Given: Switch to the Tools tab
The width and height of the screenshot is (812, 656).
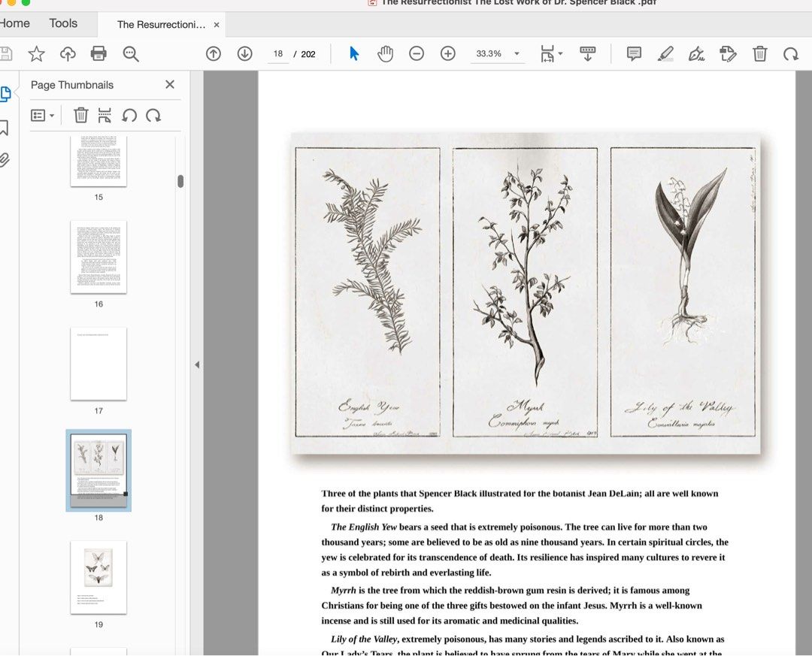Looking at the screenshot, I should coord(63,23).
